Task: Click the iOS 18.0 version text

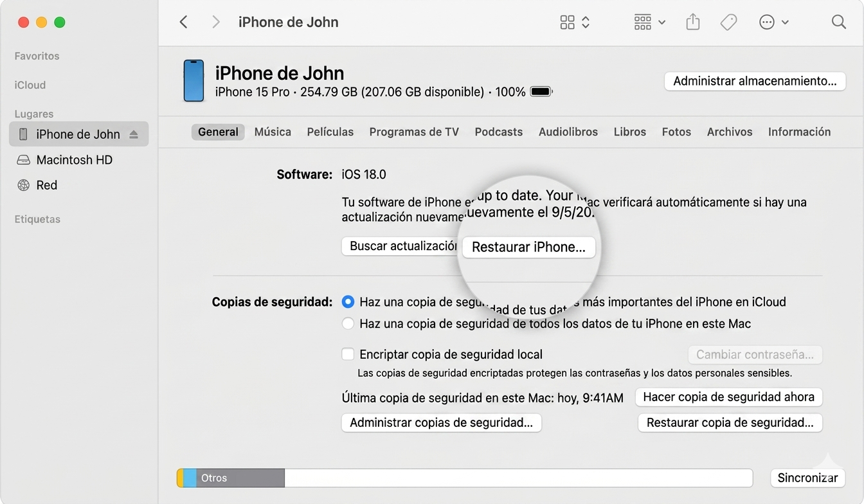Action: point(364,174)
